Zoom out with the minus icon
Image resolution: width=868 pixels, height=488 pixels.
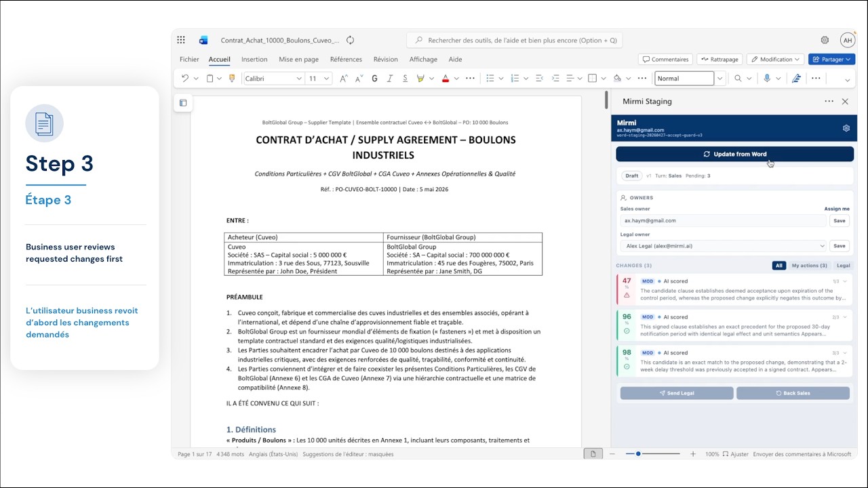pyautogui.click(x=612, y=454)
